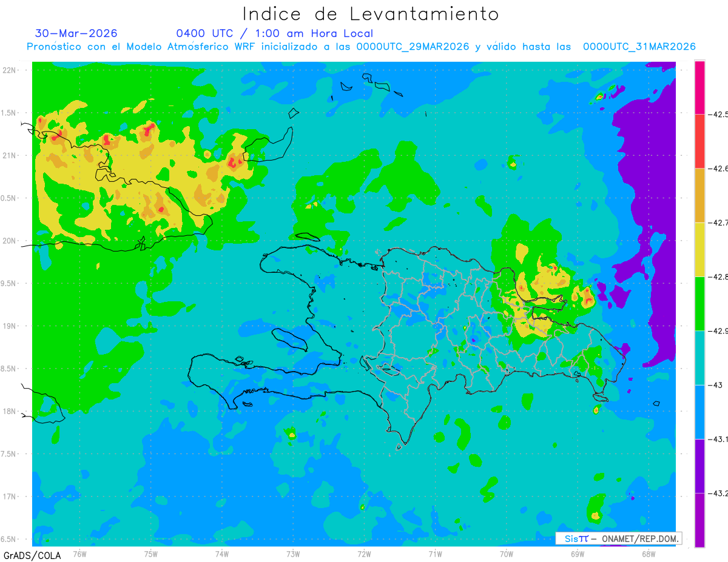Select the teal legend color band

point(699,358)
